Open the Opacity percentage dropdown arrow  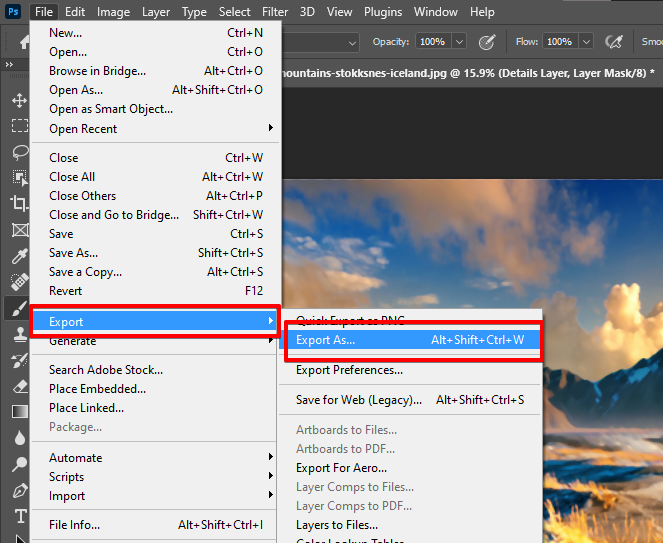coord(459,41)
